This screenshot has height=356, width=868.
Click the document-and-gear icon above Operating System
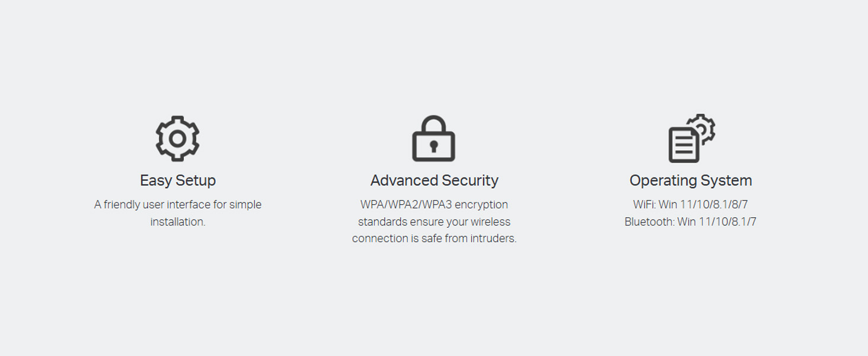(691, 138)
